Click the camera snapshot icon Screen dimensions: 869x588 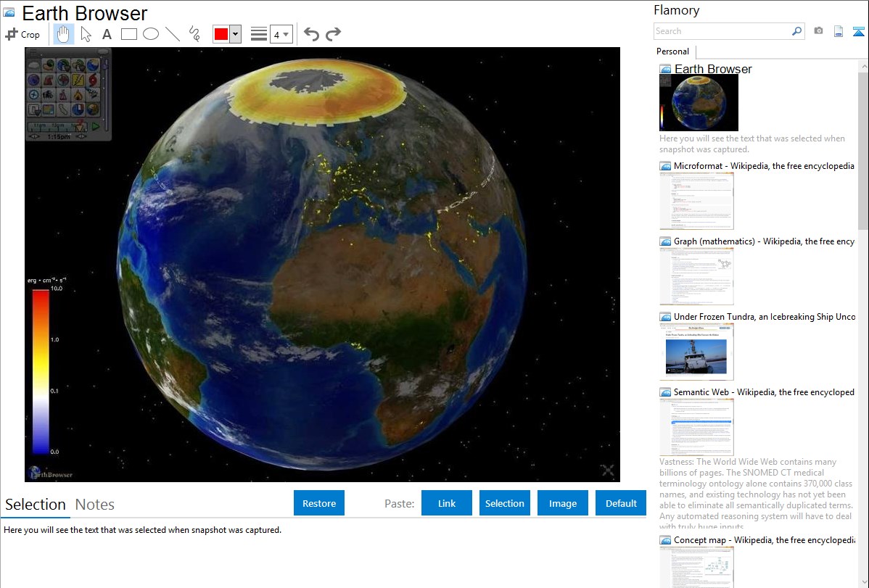tap(818, 31)
